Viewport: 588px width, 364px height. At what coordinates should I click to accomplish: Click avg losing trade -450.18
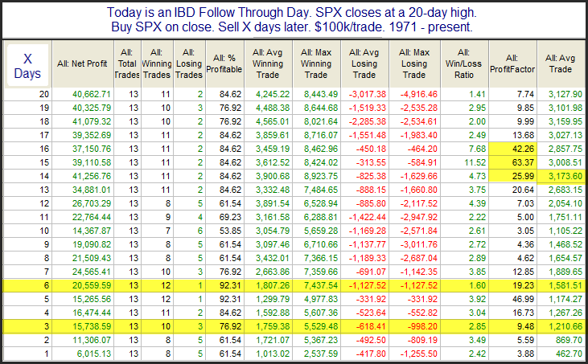(371, 149)
